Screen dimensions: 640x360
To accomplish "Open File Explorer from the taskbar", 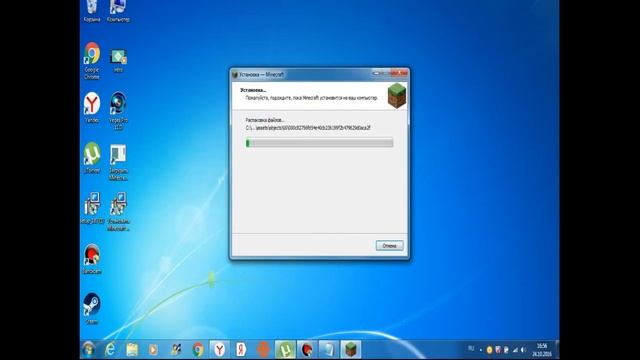I will point(131,349).
